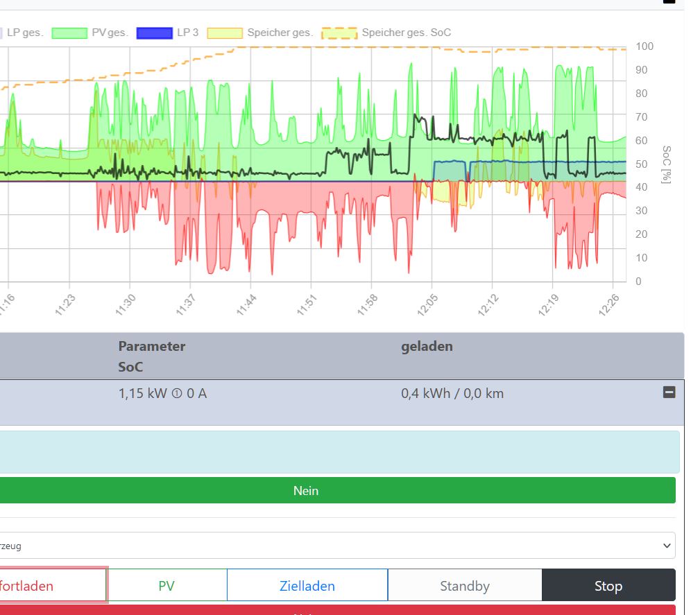Click the red button below the charge modes
The width and height of the screenshot is (700, 615).
[336, 610]
